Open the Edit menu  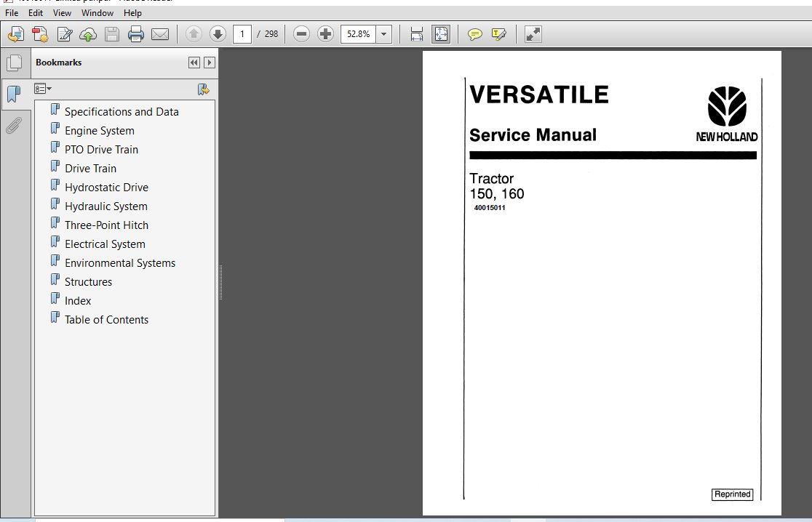coord(36,13)
